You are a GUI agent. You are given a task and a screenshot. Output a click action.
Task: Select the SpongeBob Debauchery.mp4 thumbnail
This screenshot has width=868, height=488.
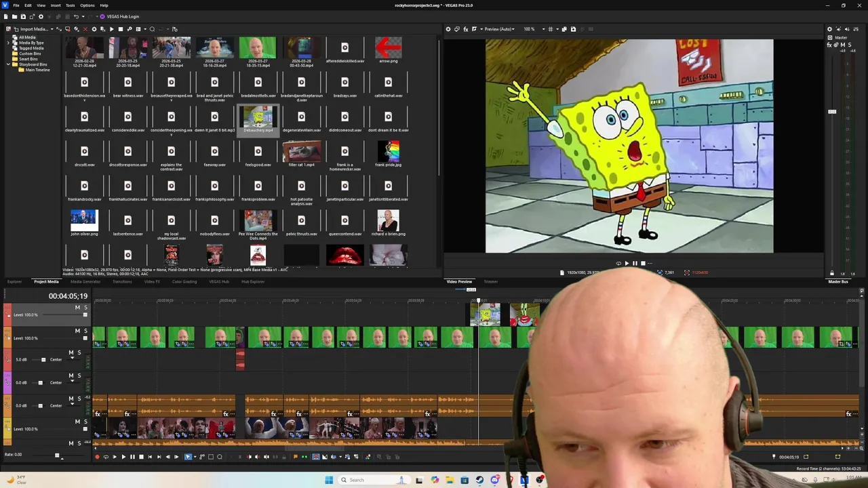[258, 117]
